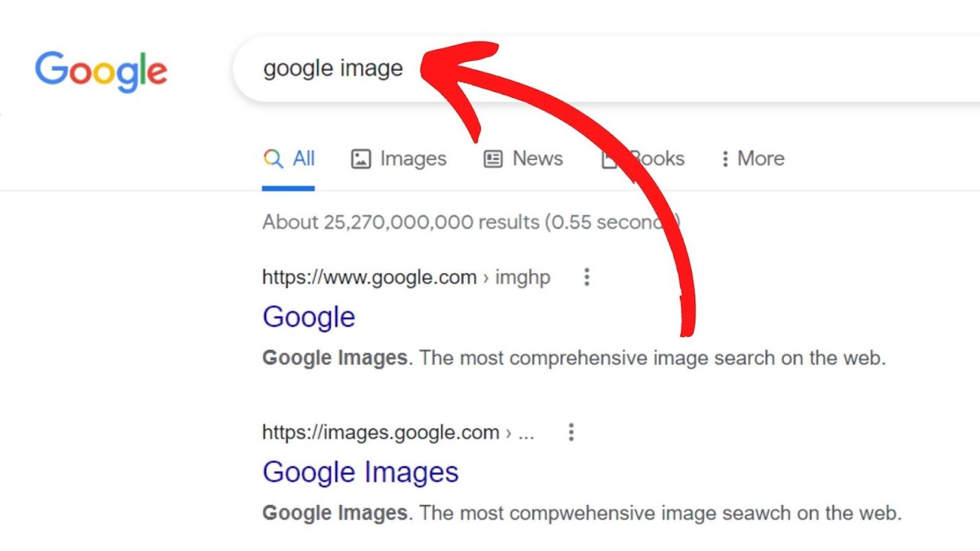
Task: Click the newspaper icon beside News
Action: (x=492, y=158)
